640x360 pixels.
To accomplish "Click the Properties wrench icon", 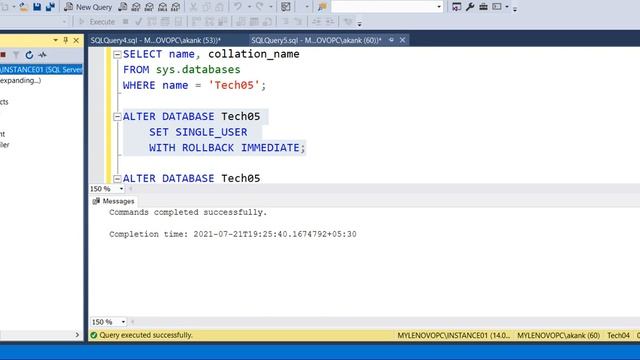I will (x=470, y=7).
